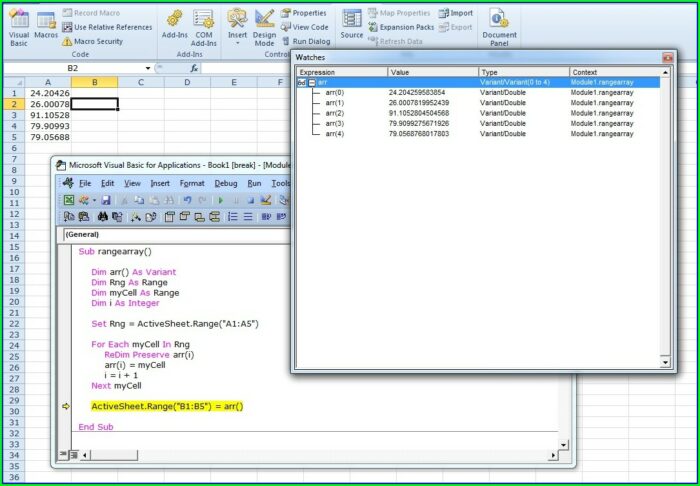Click the Context column header
Screen dimensions: 700x486
point(615,72)
